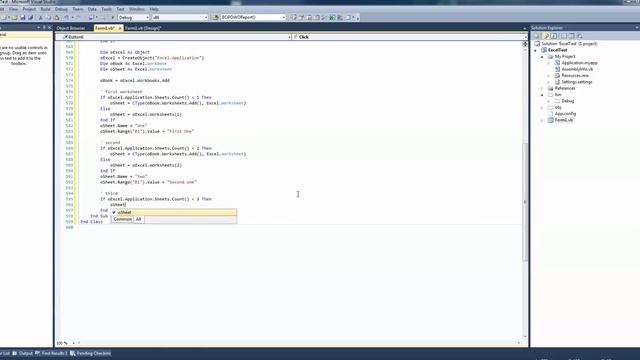
Task: Click the Toolbox auto-hide pin icon
Action: click(x=44, y=28)
